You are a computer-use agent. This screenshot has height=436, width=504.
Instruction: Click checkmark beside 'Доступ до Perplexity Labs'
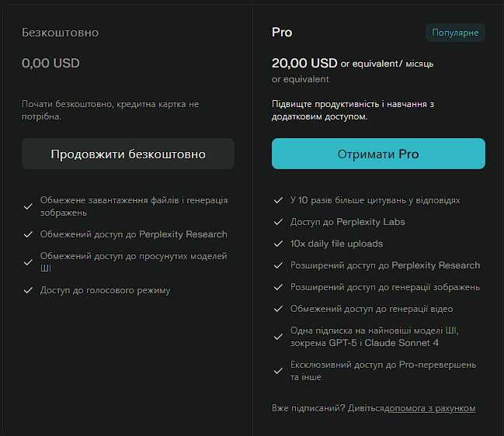click(279, 222)
